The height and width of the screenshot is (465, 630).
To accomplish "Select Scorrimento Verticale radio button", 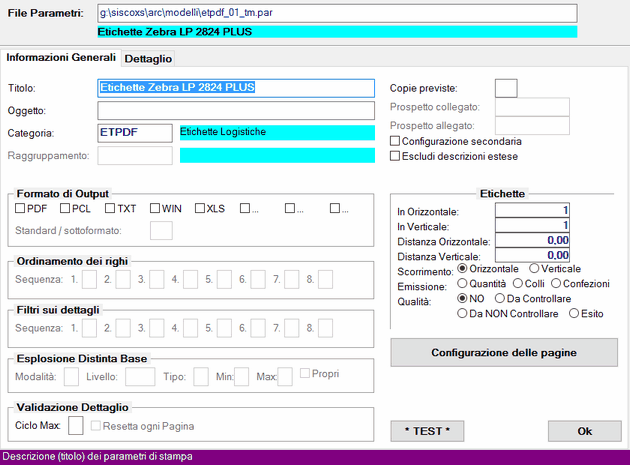I will click(534, 268).
